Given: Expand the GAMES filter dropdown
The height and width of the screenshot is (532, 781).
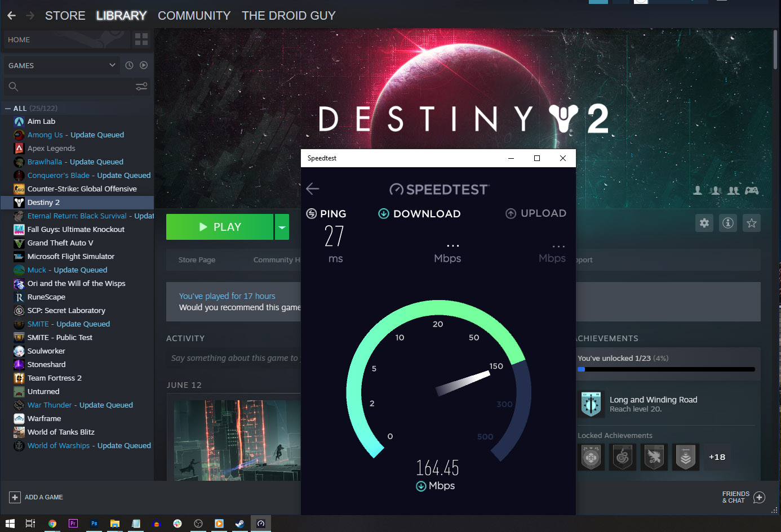Looking at the screenshot, I should coord(112,65).
